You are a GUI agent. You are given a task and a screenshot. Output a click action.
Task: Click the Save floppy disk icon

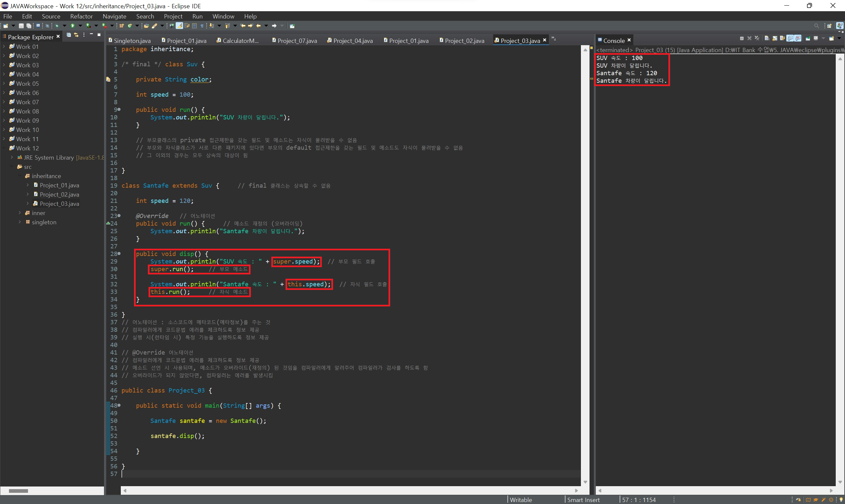pyautogui.click(x=21, y=26)
